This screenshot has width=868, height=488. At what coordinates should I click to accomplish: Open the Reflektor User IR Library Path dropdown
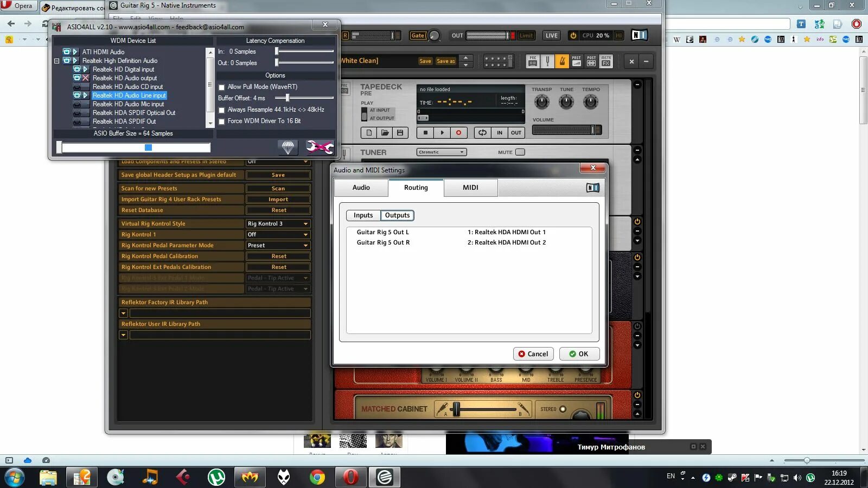[x=123, y=335]
